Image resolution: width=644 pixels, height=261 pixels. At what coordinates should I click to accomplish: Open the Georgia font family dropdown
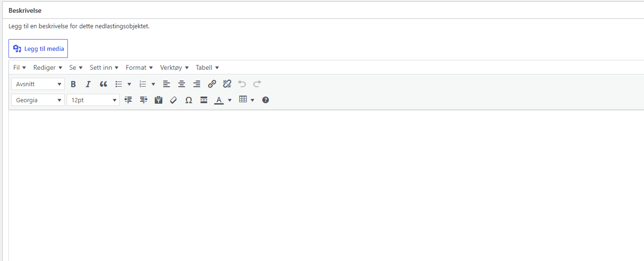tap(38, 100)
